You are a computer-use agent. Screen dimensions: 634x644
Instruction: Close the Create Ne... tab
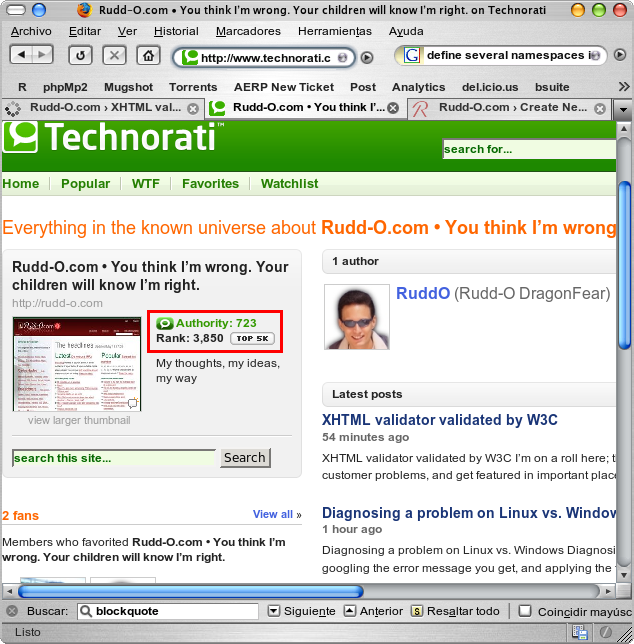point(600,109)
